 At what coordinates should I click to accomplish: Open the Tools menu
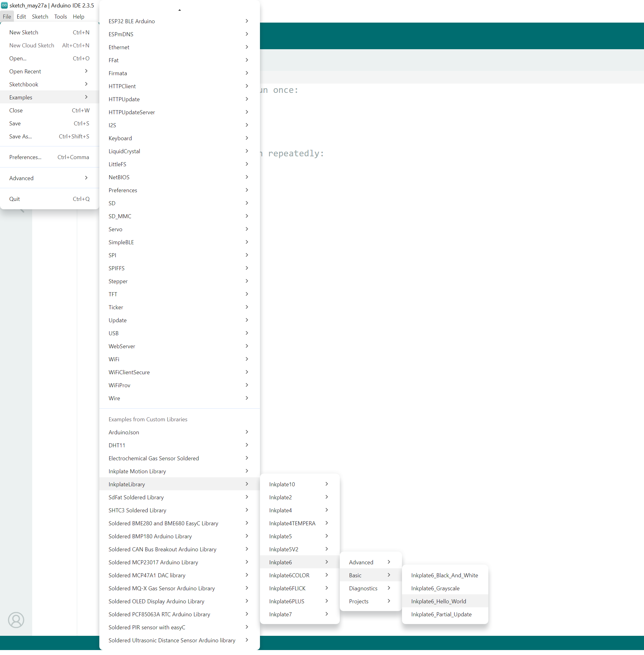(x=61, y=17)
